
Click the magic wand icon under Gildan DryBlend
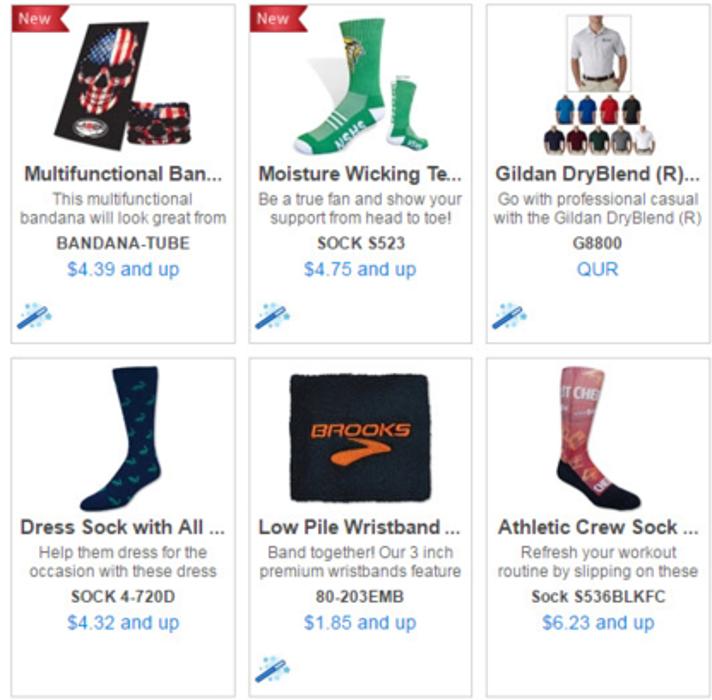pyautogui.click(x=509, y=315)
